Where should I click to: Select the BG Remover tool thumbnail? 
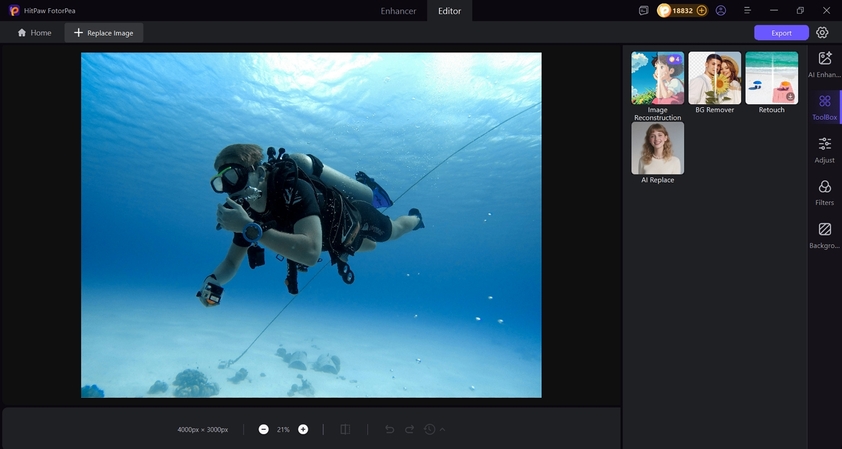point(714,78)
